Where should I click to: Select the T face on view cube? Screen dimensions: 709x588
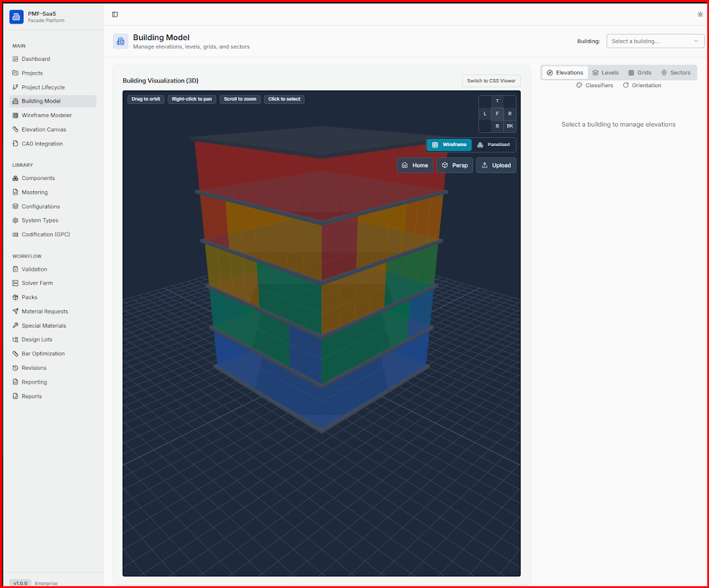[497, 101]
